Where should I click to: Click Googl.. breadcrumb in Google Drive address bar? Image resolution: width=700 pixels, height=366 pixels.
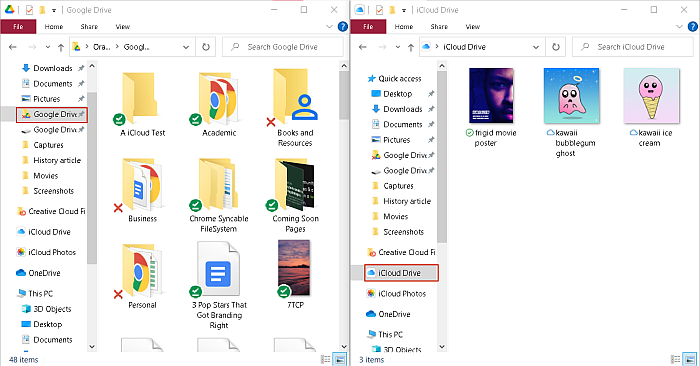[136, 47]
